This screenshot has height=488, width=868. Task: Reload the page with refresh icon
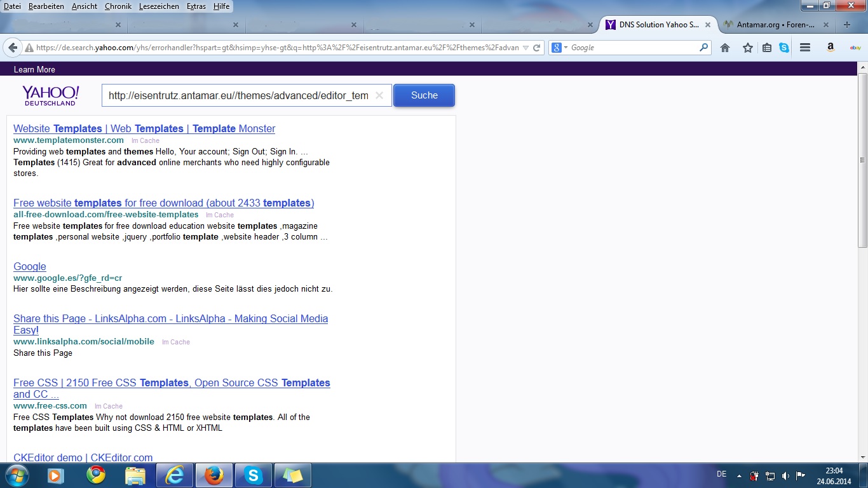[x=537, y=48]
